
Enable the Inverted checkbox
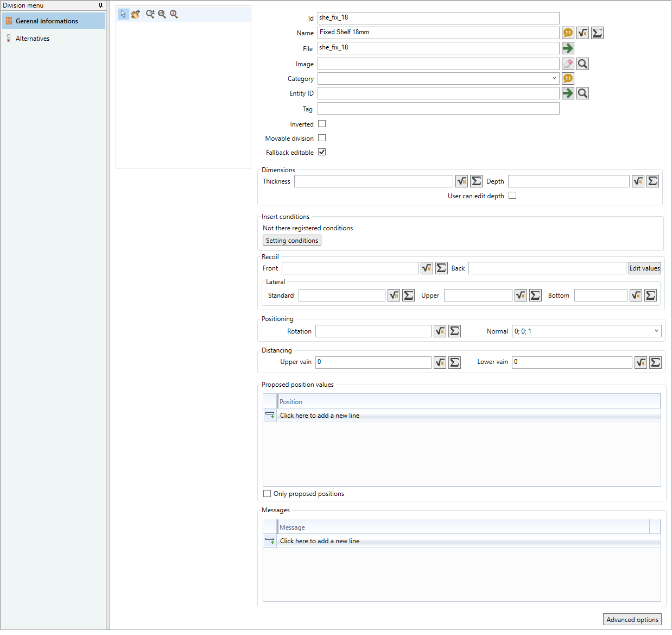pyautogui.click(x=322, y=124)
